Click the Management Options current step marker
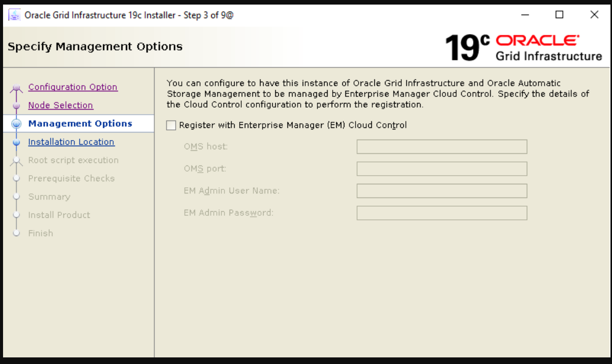612x364 pixels. coord(16,124)
